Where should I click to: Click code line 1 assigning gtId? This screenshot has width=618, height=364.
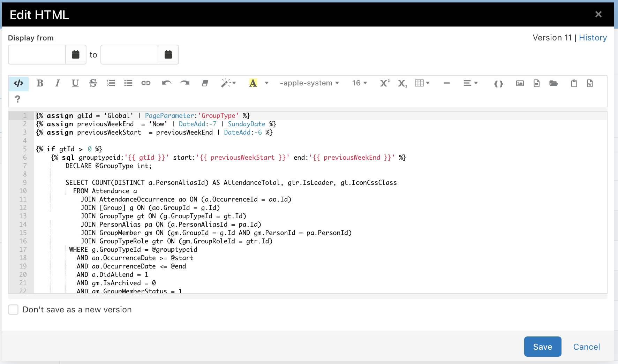coord(143,116)
